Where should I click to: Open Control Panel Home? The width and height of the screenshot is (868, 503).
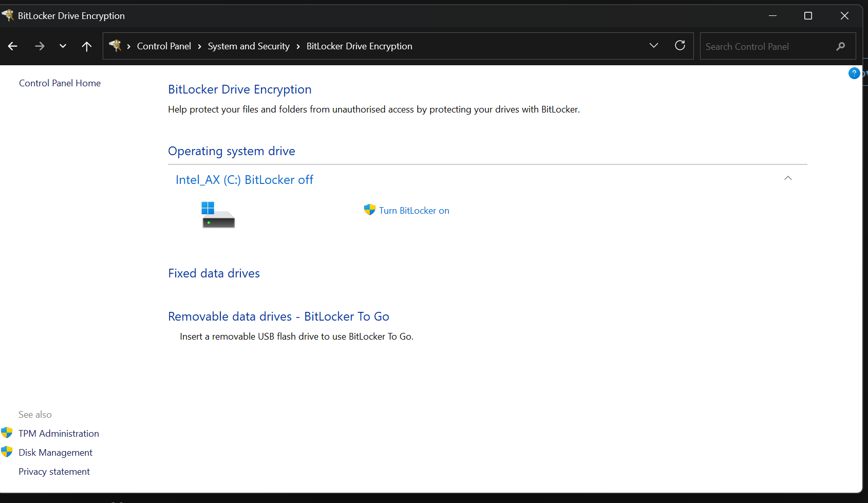pos(60,83)
